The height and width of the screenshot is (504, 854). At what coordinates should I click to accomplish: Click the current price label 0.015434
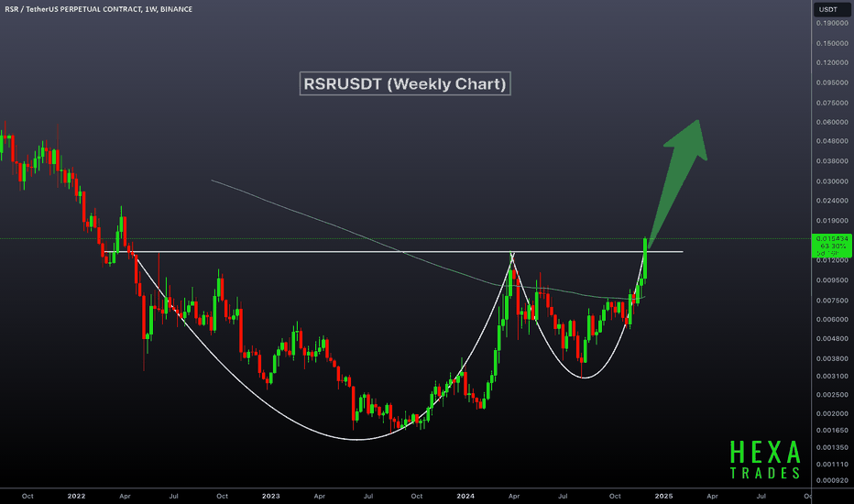coord(832,238)
